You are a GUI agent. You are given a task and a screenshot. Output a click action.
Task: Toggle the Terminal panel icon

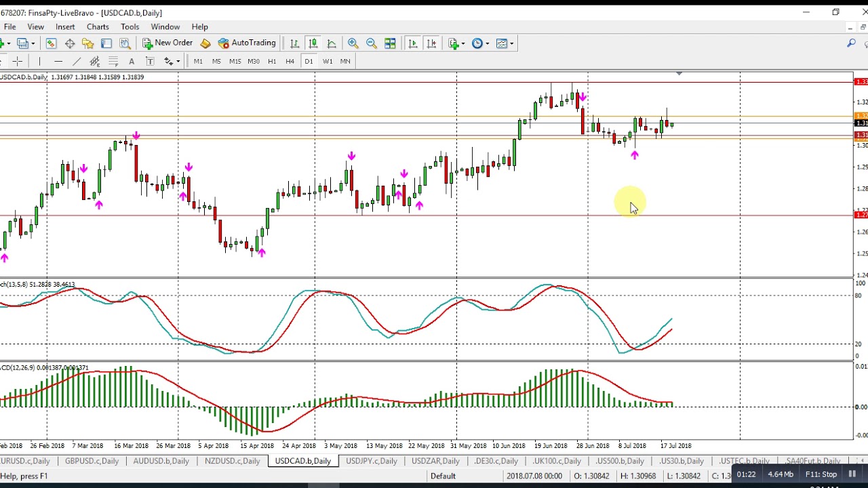pos(106,43)
